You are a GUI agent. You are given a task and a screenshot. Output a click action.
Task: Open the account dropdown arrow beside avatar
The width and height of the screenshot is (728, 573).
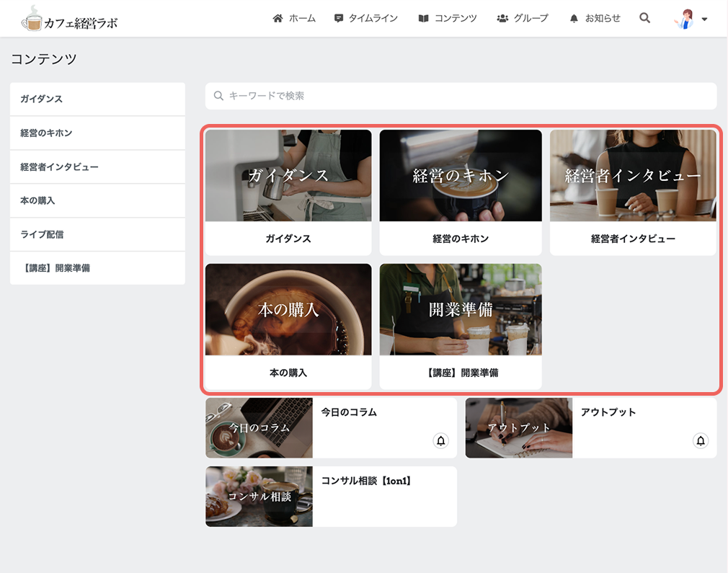point(704,19)
